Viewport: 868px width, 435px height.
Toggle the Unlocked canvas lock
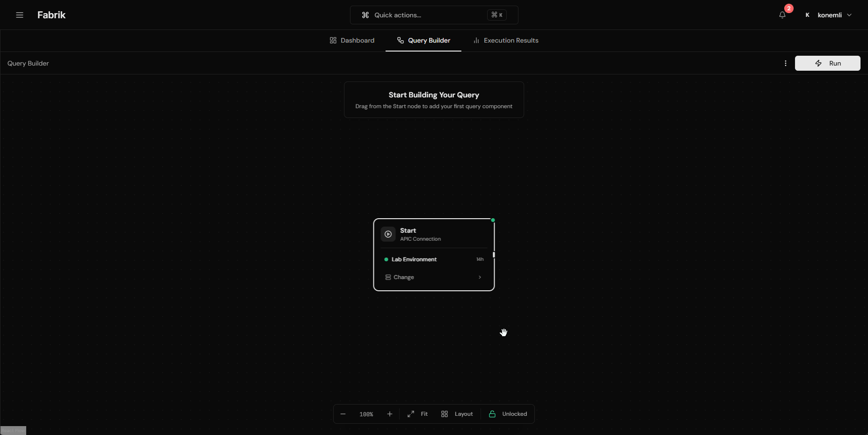click(x=508, y=414)
